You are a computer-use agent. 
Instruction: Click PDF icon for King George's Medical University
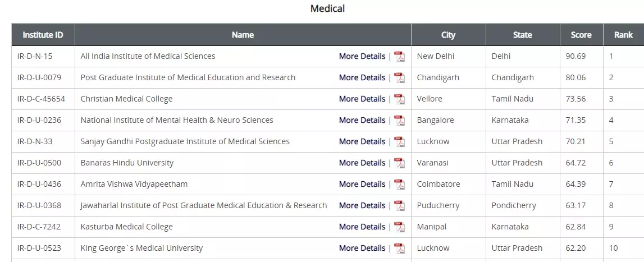click(399, 249)
